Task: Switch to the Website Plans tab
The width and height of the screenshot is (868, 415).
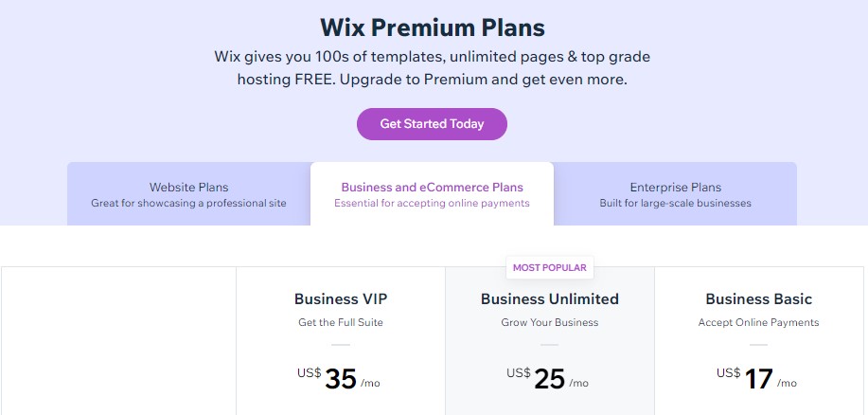Action: click(188, 194)
